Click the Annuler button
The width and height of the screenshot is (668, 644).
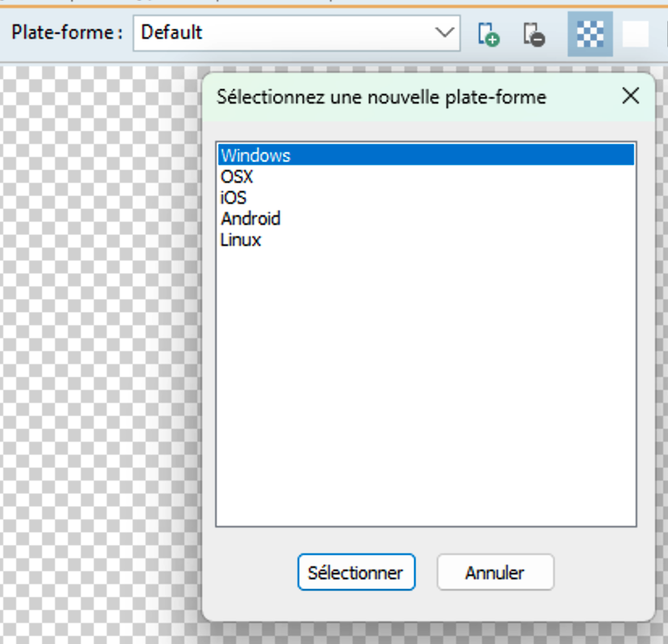click(x=495, y=573)
